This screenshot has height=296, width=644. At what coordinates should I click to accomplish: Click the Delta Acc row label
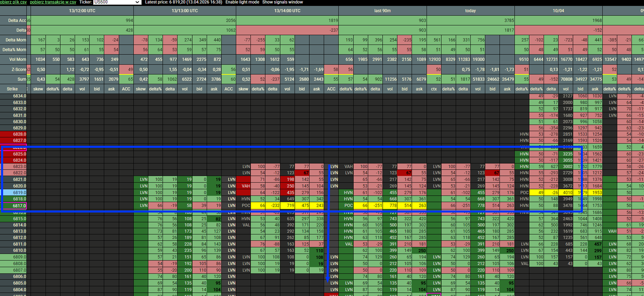coord(13,20)
